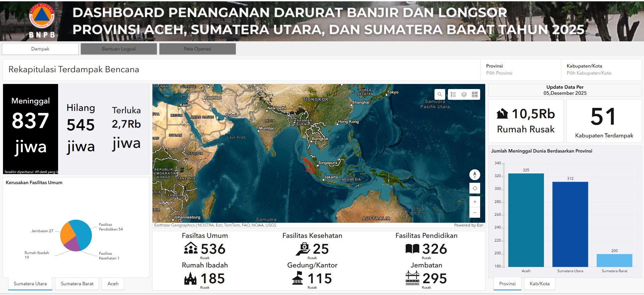Open the map search tool

(x=440, y=94)
